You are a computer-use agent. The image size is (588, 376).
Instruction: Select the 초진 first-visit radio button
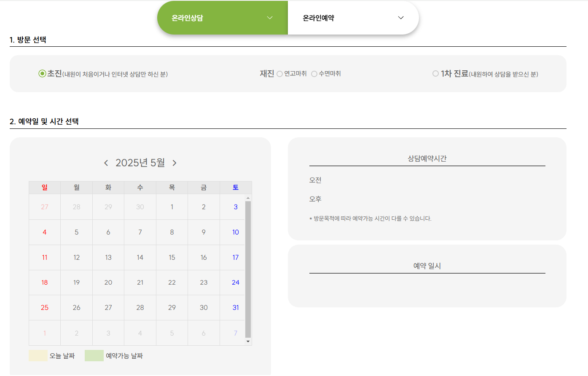(x=42, y=74)
